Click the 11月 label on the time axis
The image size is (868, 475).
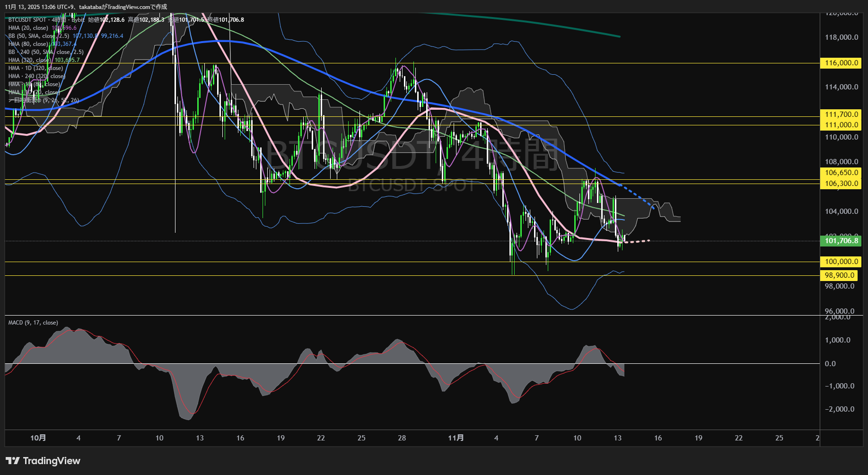point(456,438)
